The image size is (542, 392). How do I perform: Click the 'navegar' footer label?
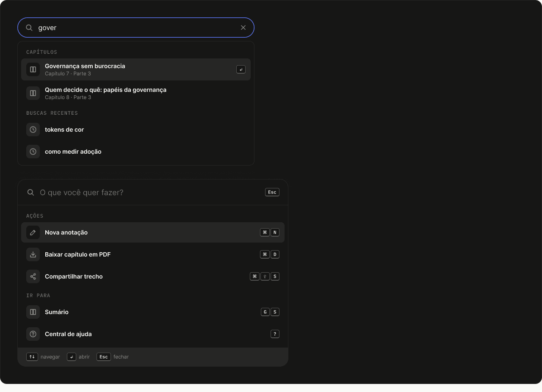(50, 357)
